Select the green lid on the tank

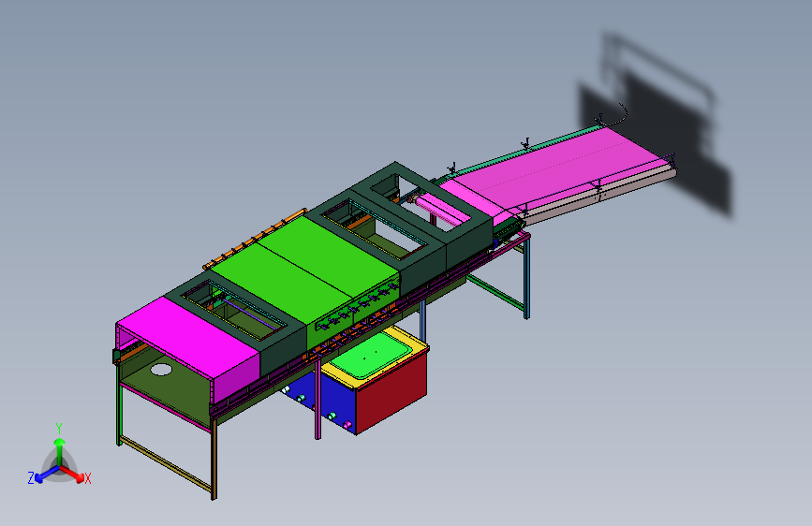(372, 355)
